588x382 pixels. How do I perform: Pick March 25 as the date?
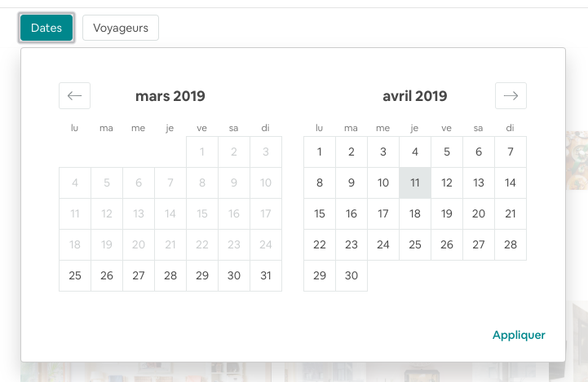pyautogui.click(x=75, y=275)
